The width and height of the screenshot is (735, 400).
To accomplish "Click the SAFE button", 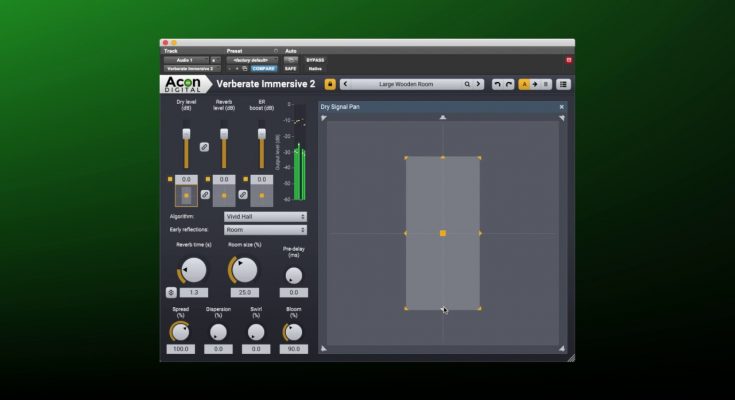I will pos(291,68).
